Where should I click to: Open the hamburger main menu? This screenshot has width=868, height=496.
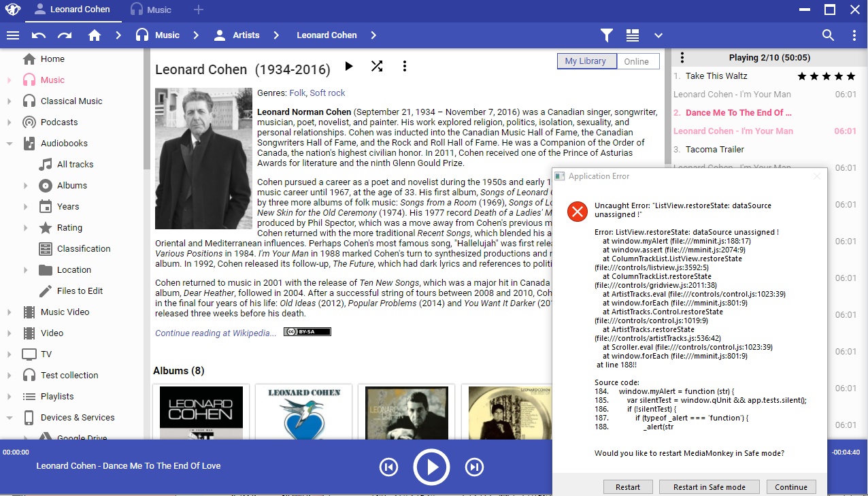12,35
